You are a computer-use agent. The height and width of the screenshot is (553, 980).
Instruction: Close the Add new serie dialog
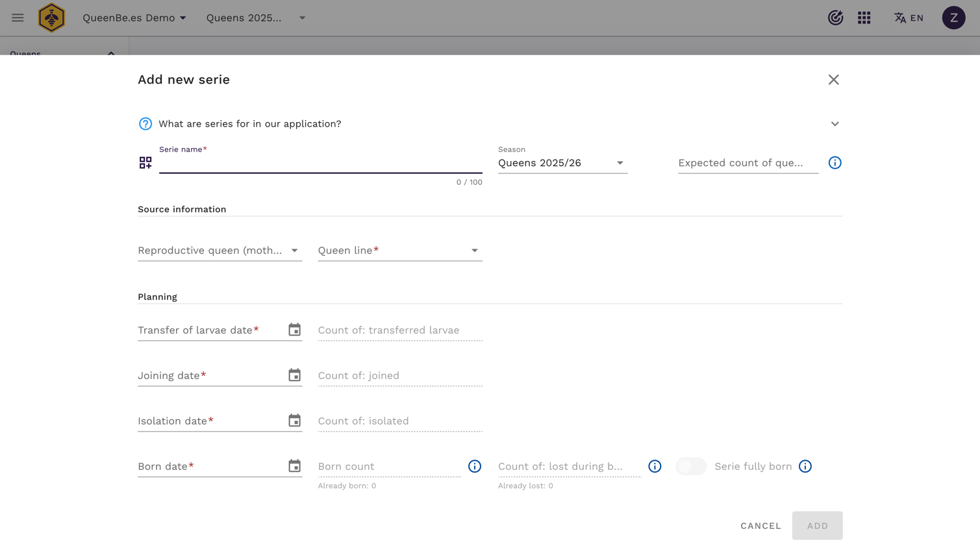[x=833, y=80]
